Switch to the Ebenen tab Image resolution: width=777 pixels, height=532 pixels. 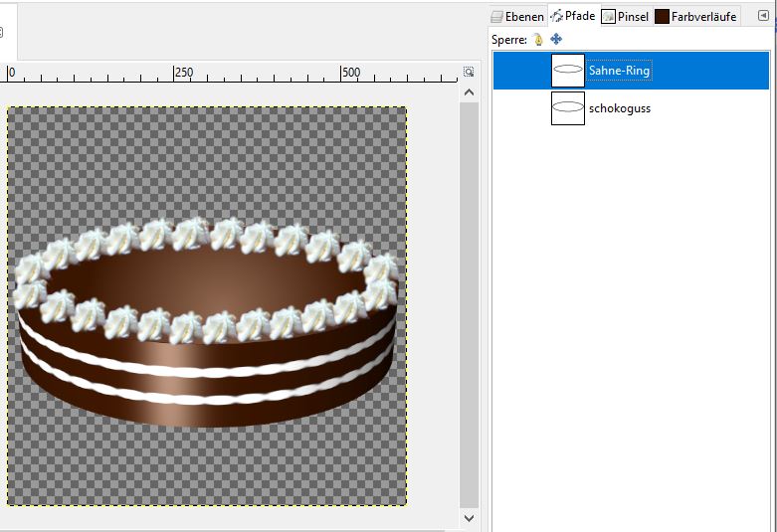[518, 16]
